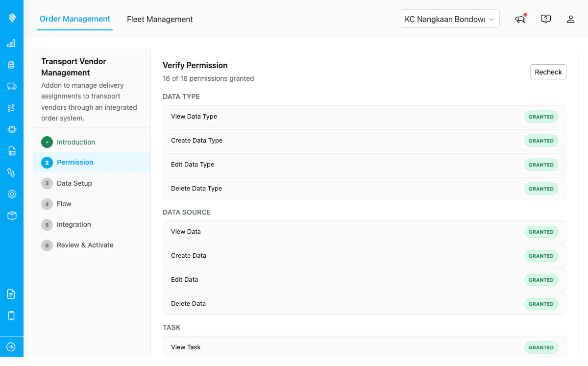Viewport: 588px width, 366px height.
Task: Open addons via the puzzle piece icon
Action: (12, 129)
